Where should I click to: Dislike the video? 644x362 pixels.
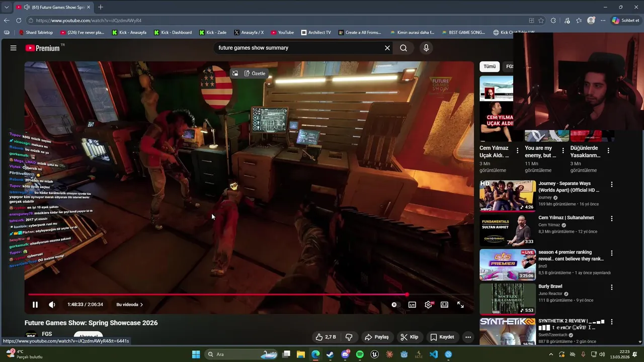(x=349, y=337)
